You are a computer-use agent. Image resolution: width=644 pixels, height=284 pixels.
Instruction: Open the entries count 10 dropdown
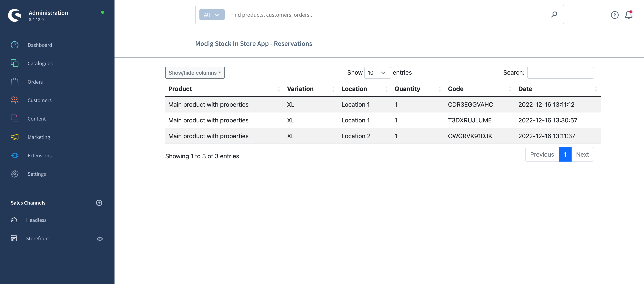coord(377,73)
